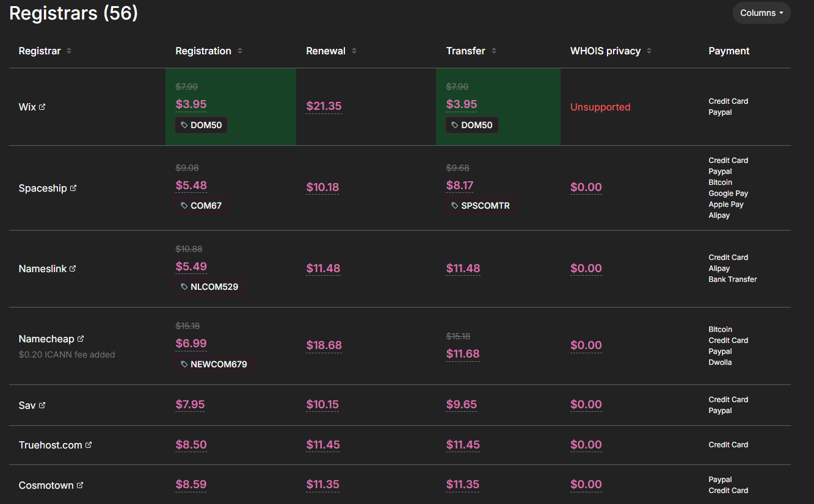Click Spaceship's Bitcoin payment option
The image size is (814, 504).
pos(721,182)
